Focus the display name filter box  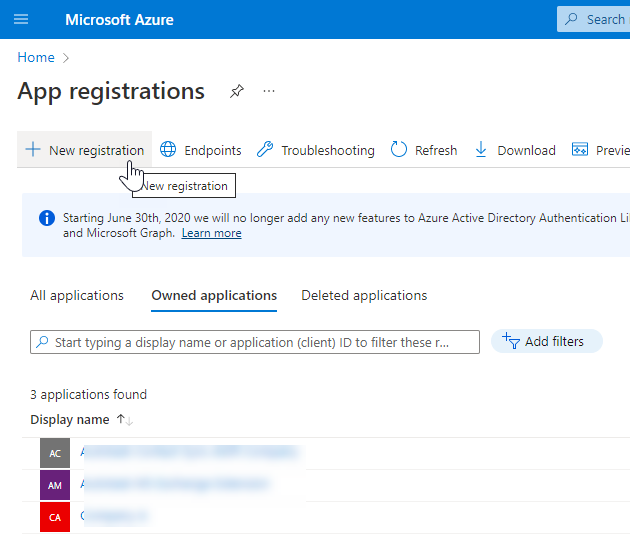[255, 342]
